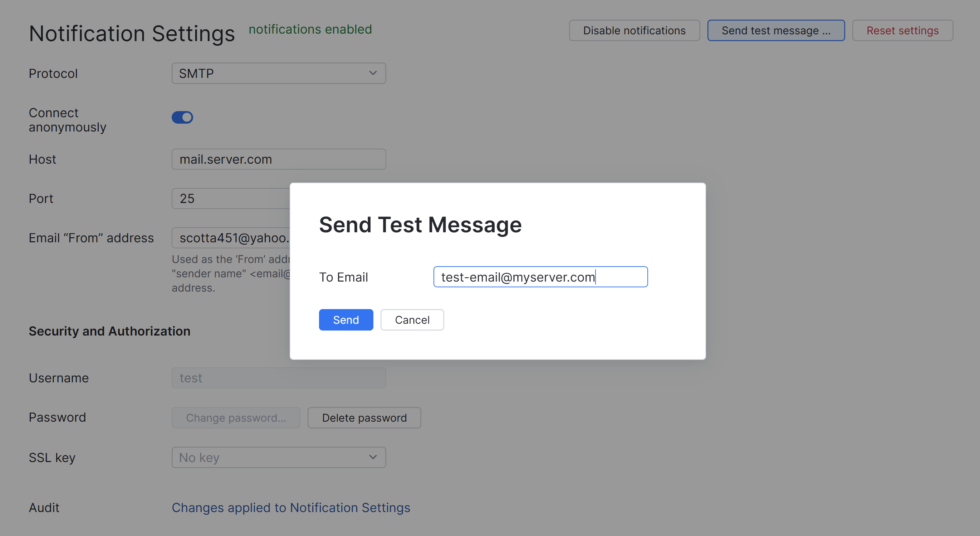Image resolution: width=980 pixels, height=536 pixels.
Task: Expand the SSL key dropdown
Action: tap(279, 457)
